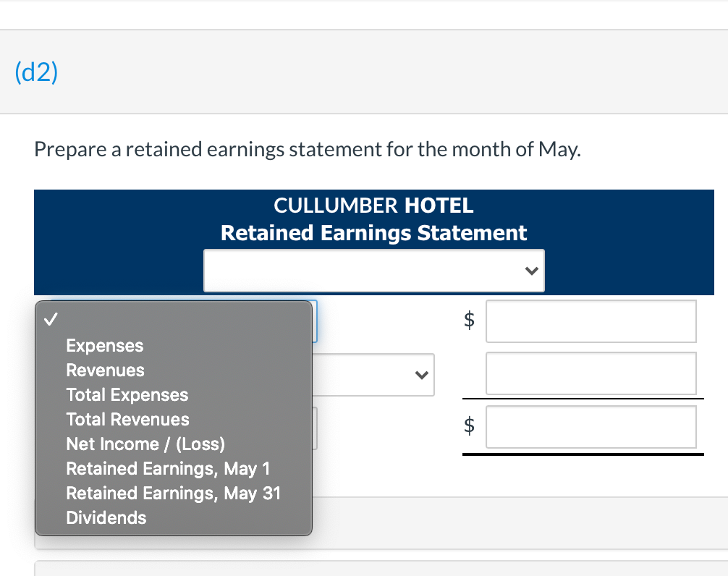Select Revenues from the open dropdown

[104, 370]
